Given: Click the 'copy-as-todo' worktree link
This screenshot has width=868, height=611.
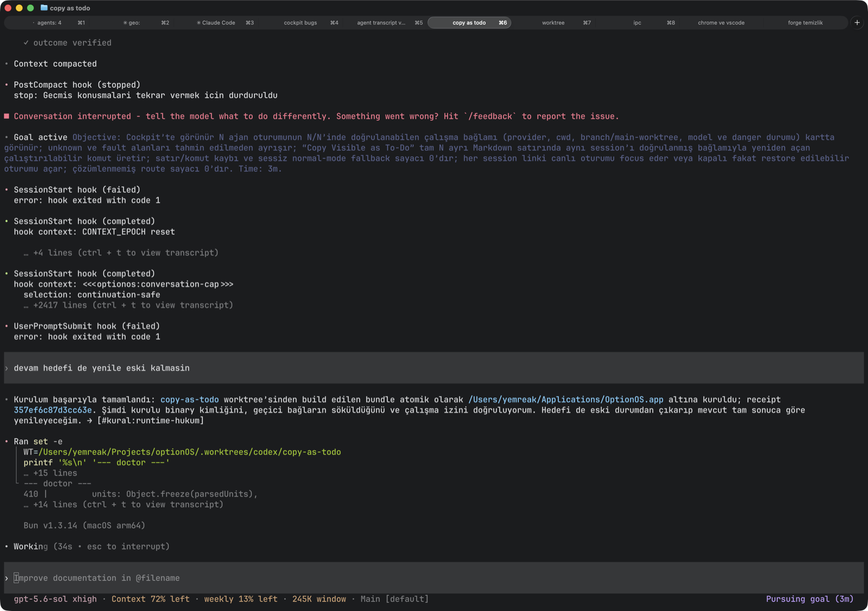Looking at the screenshot, I should pos(189,400).
